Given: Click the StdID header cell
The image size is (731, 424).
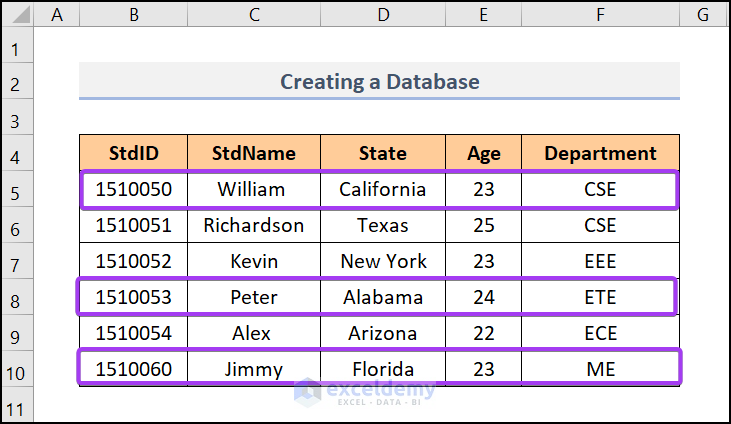Looking at the screenshot, I should tap(133, 153).
